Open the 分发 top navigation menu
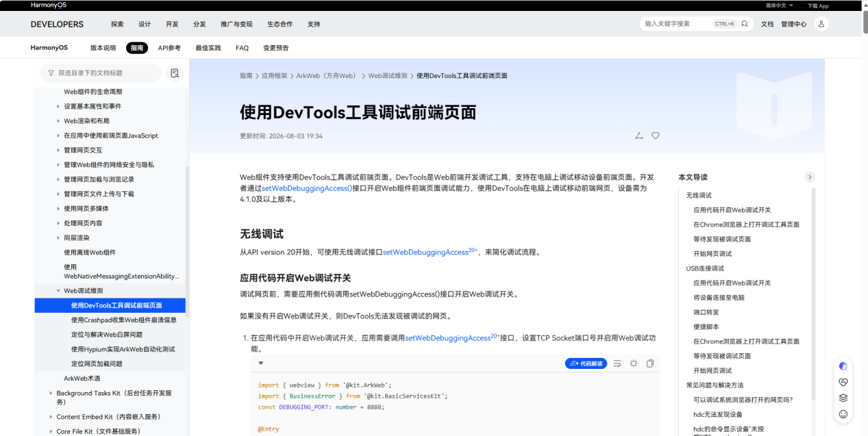Image resolution: width=868 pixels, height=436 pixels. click(199, 24)
